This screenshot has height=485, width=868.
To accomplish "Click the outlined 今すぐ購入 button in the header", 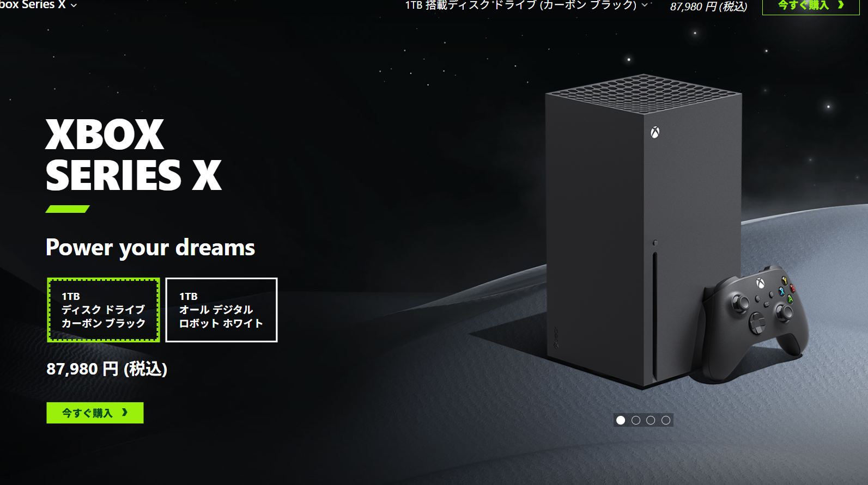I will [x=810, y=5].
